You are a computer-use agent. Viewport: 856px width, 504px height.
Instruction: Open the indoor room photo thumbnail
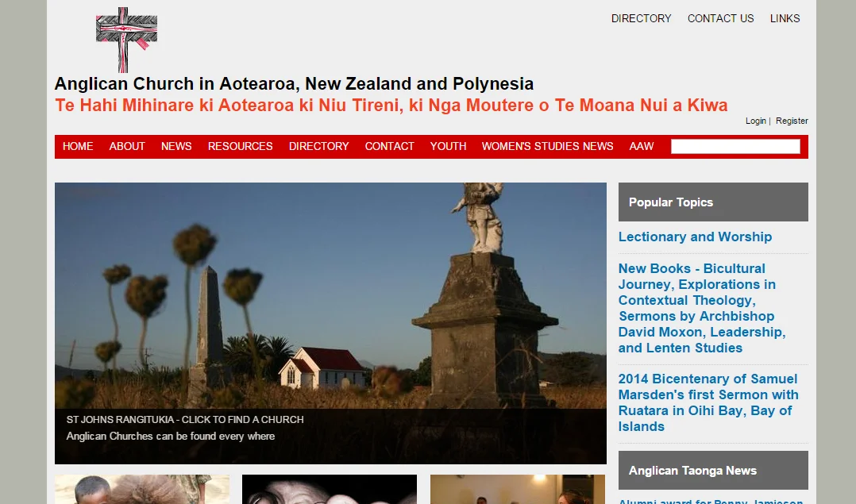(x=518, y=489)
